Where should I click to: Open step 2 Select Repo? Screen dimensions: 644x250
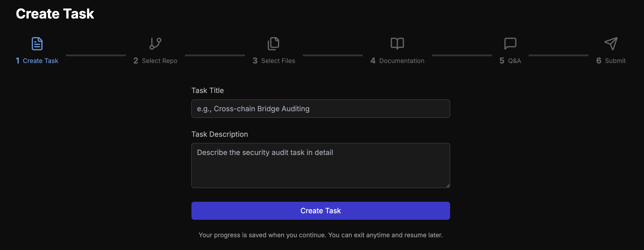(x=155, y=60)
